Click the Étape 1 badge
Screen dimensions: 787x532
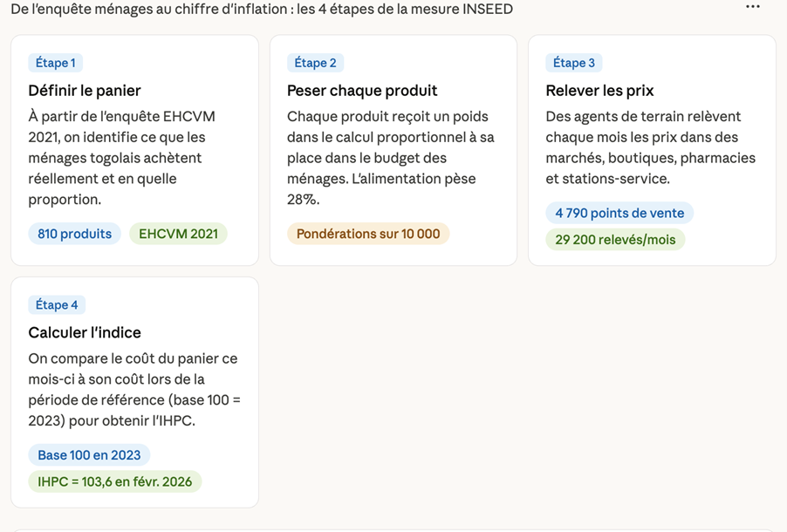pos(55,63)
